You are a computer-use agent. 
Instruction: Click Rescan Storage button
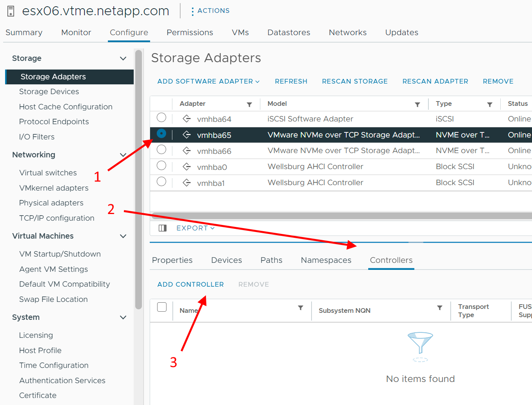[x=355, y=81]
